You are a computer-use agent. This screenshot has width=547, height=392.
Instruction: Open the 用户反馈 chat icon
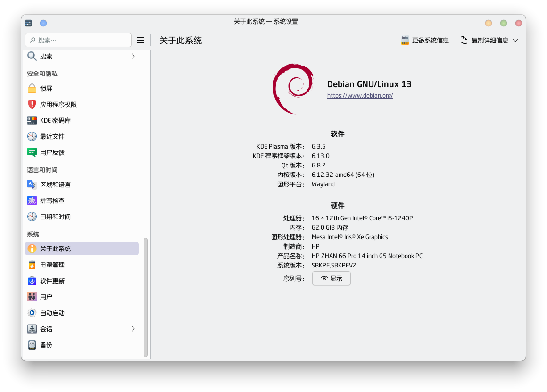tap(32, 152)
